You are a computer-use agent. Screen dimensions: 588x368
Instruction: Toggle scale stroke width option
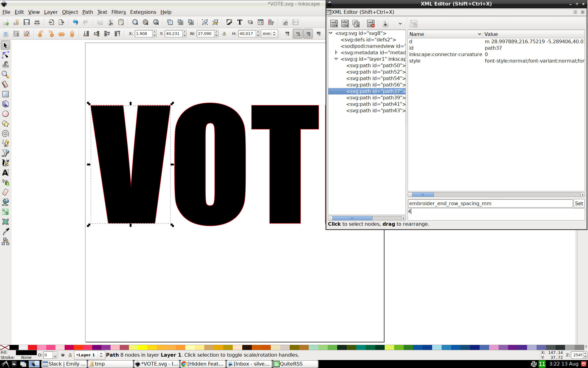(287, 34)
